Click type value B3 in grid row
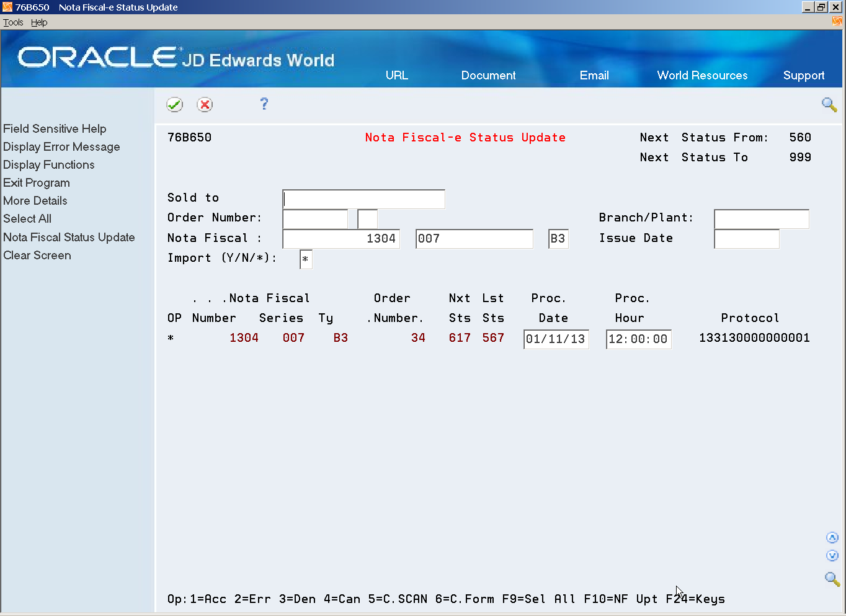The width and height of the screenshot is (846, 616). [x=341, y=338]
